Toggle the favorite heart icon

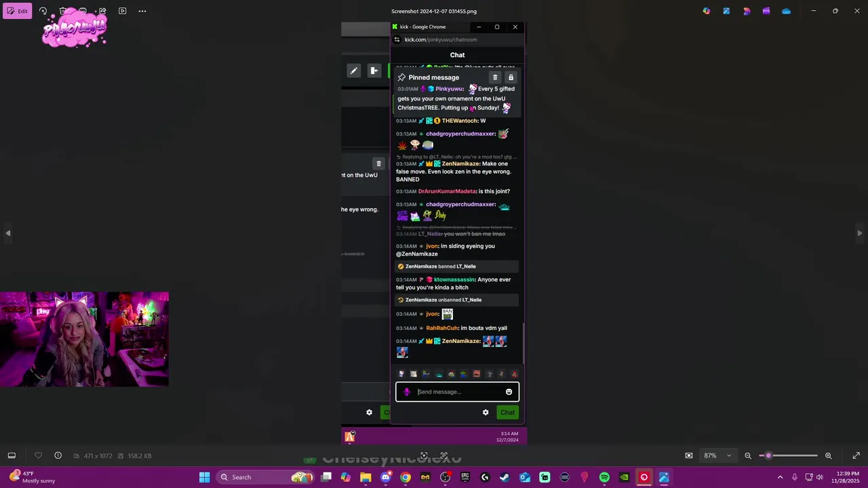(x=38, y=455)
